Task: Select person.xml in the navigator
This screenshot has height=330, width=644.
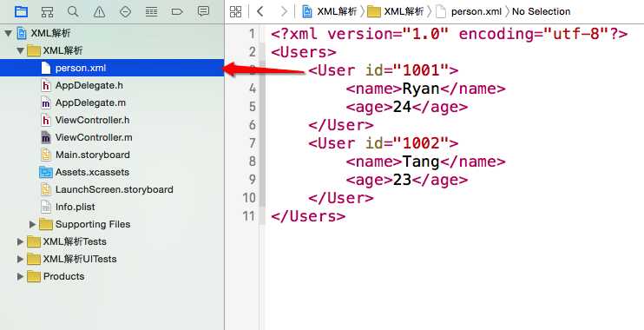Action: [x=112, y=68]
